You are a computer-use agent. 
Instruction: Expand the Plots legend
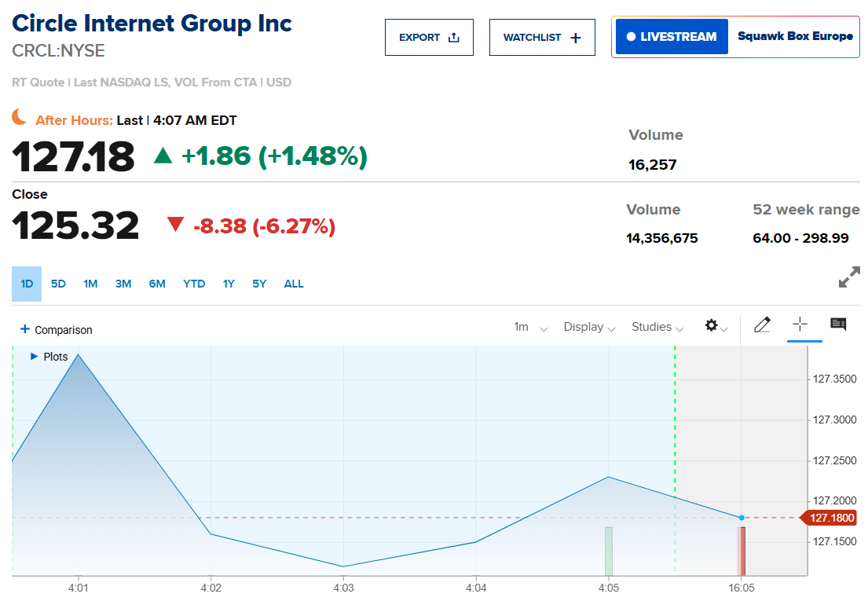(49, 357)
